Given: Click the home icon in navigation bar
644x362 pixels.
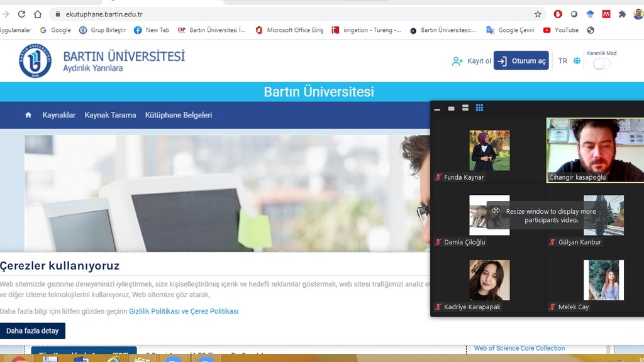Looking at the screenshot, I should (x=28, y=115).
